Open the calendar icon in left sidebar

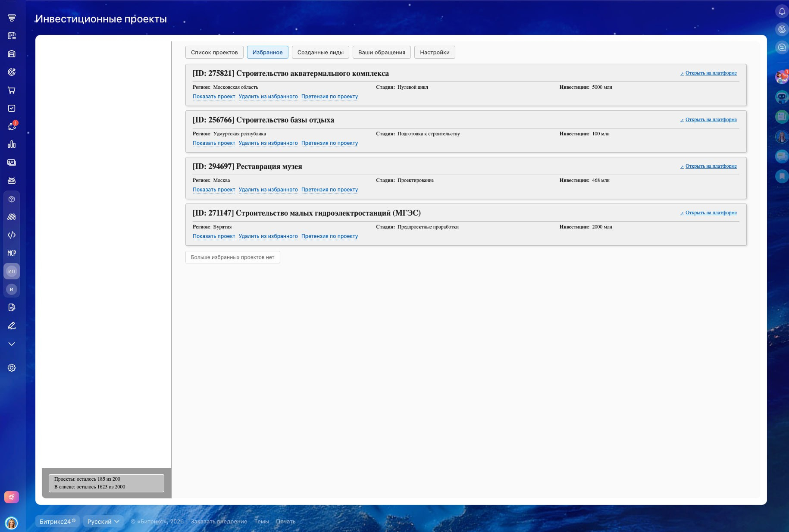point(12,36)
